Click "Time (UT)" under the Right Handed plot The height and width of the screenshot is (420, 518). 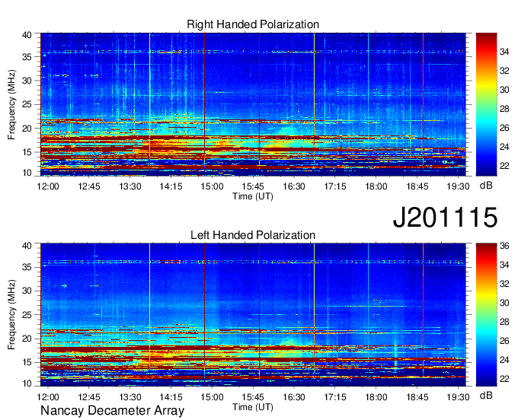tap(253, 196)
